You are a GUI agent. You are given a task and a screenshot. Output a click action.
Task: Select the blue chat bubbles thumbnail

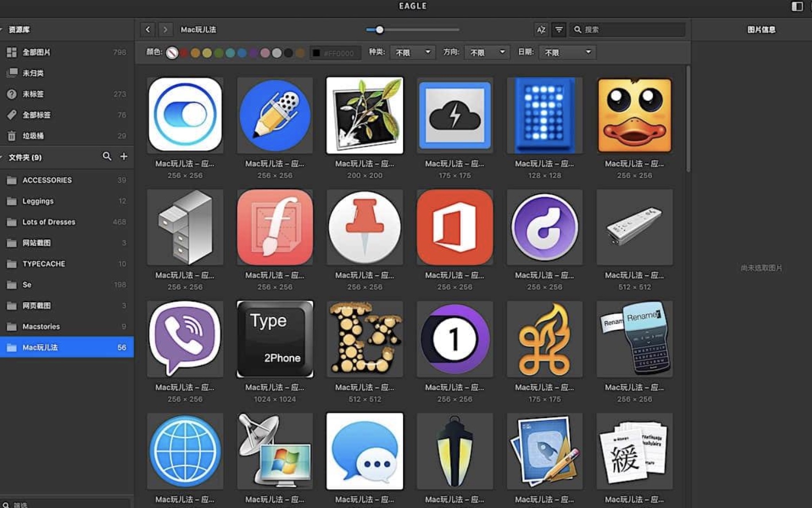[365, 451]
